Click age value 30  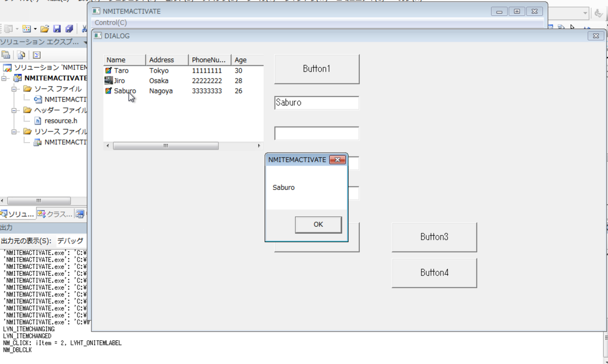coord(239,71)
